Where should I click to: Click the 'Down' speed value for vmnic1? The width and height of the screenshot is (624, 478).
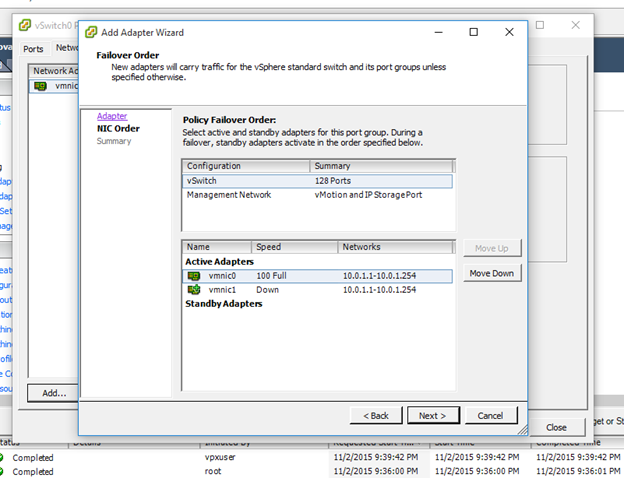[267, 290]
